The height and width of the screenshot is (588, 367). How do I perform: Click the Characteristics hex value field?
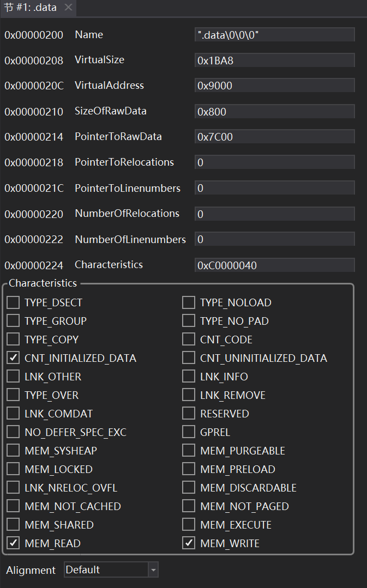(x=274, y=265)
